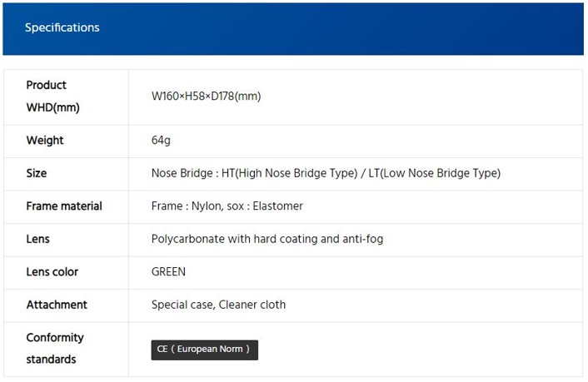Select the Conformity standards label

[x=55, y=348]
